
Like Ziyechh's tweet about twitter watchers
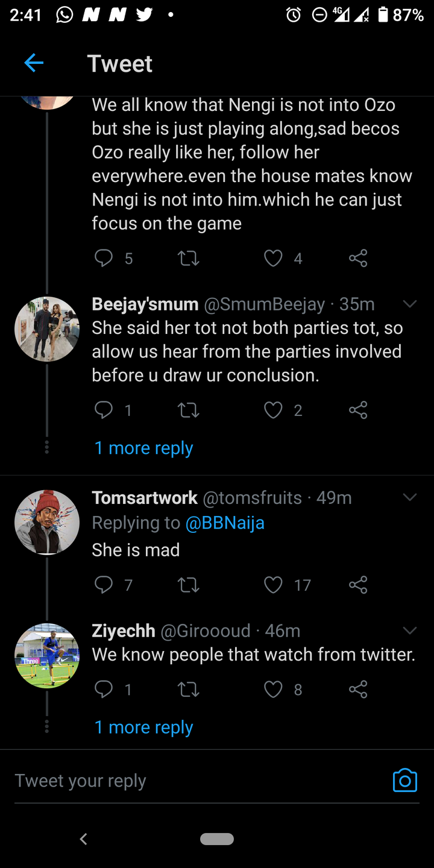pos(274,690)
